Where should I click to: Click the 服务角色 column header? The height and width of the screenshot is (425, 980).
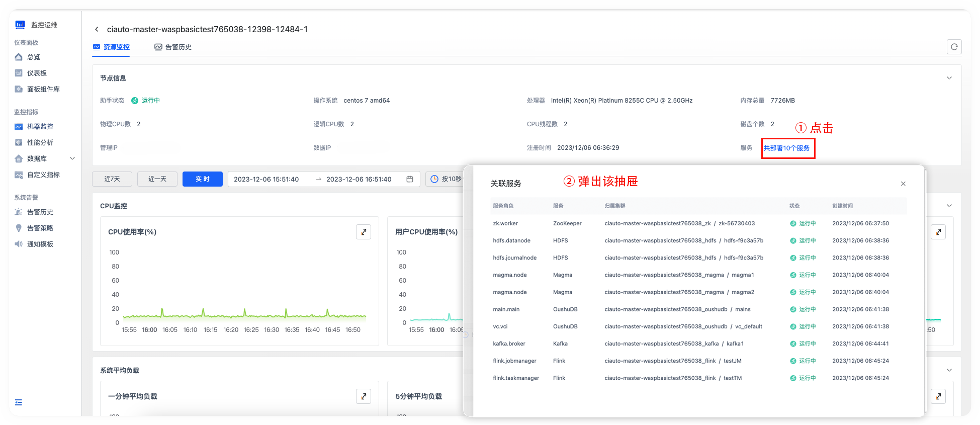[x=503, y=206]
